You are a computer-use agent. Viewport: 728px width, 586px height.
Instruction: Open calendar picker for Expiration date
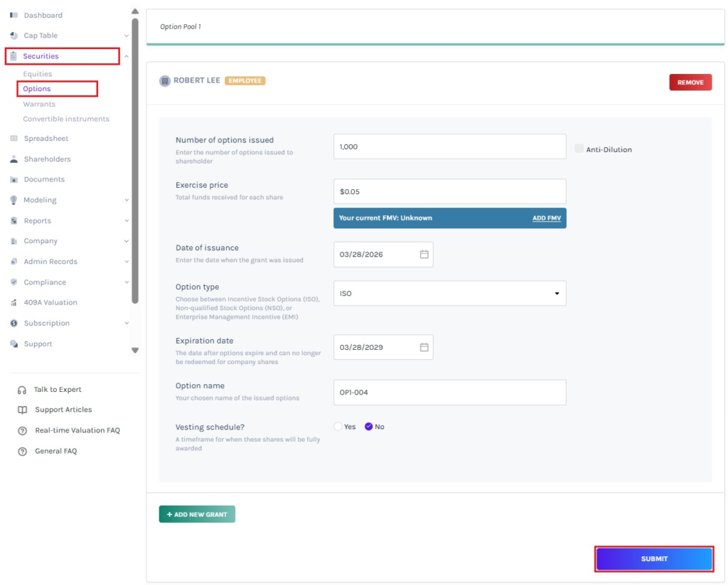click(x=424, y=348)
